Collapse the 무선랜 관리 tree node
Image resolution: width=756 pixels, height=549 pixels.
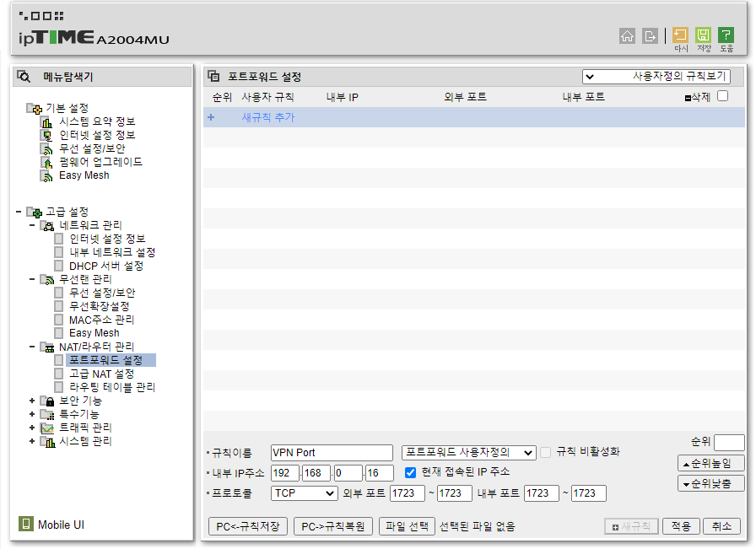click(32, 279)
